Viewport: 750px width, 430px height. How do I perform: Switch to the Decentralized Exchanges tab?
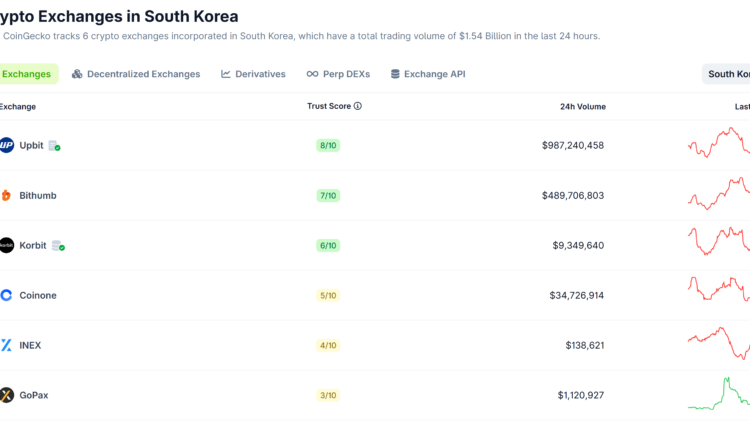136,74
